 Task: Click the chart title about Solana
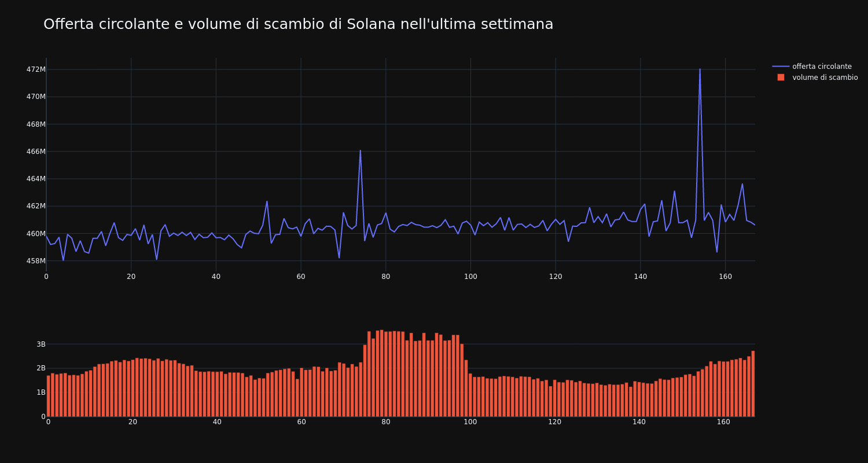pos(298,24)
